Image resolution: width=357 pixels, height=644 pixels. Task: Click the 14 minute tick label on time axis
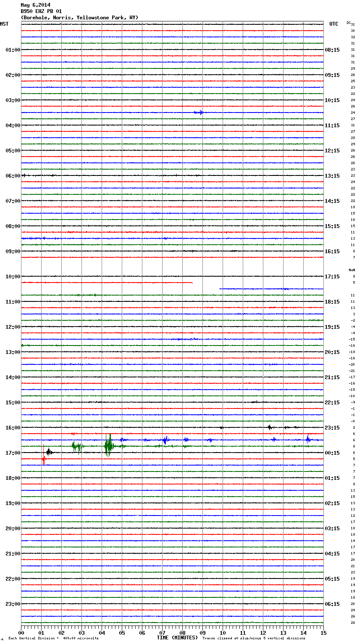tap(303, 633)
